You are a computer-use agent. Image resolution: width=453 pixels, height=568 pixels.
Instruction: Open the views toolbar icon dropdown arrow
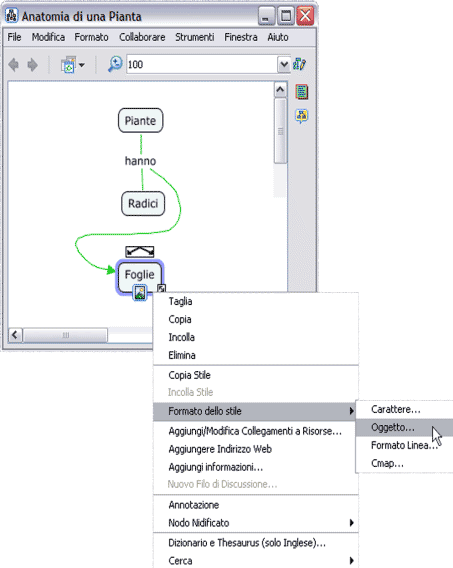click(82, 65)
